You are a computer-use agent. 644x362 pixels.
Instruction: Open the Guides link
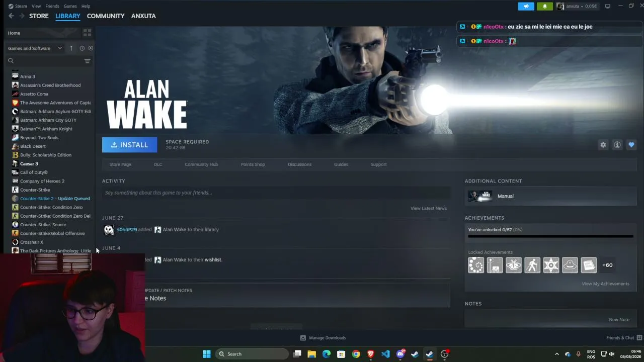pos(341,164)
